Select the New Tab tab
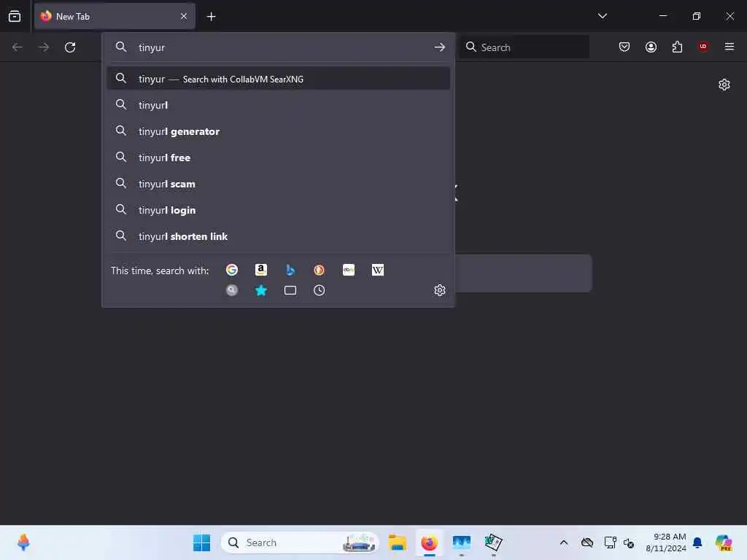Viewport: 747px width, 560px height. (115, 16)
